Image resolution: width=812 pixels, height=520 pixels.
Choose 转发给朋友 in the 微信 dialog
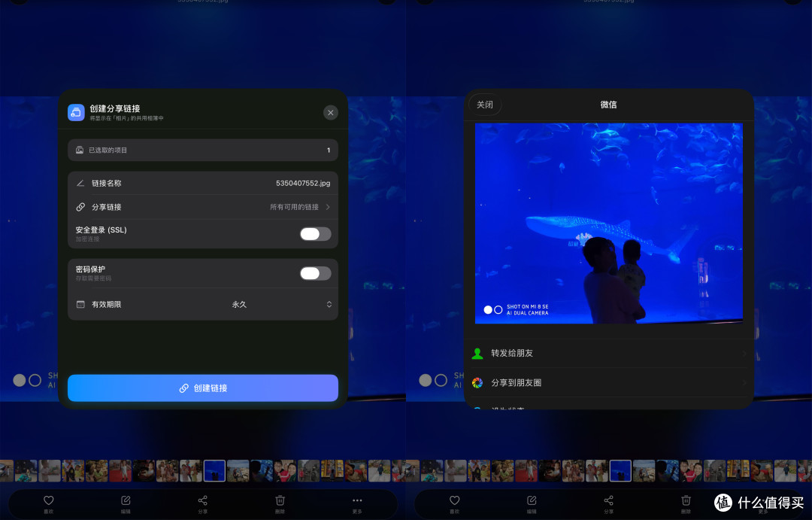(x=609, y=353)
